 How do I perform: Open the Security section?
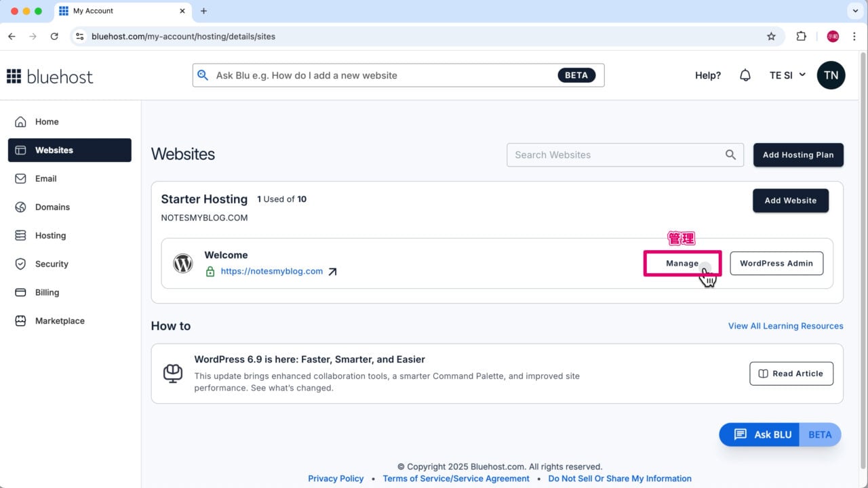pos(52,264)
